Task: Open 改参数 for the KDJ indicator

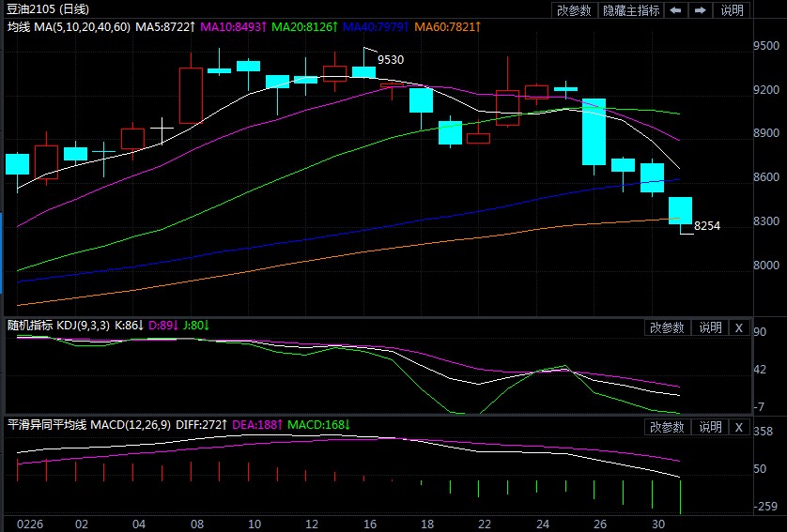Action: coord(667,327)
